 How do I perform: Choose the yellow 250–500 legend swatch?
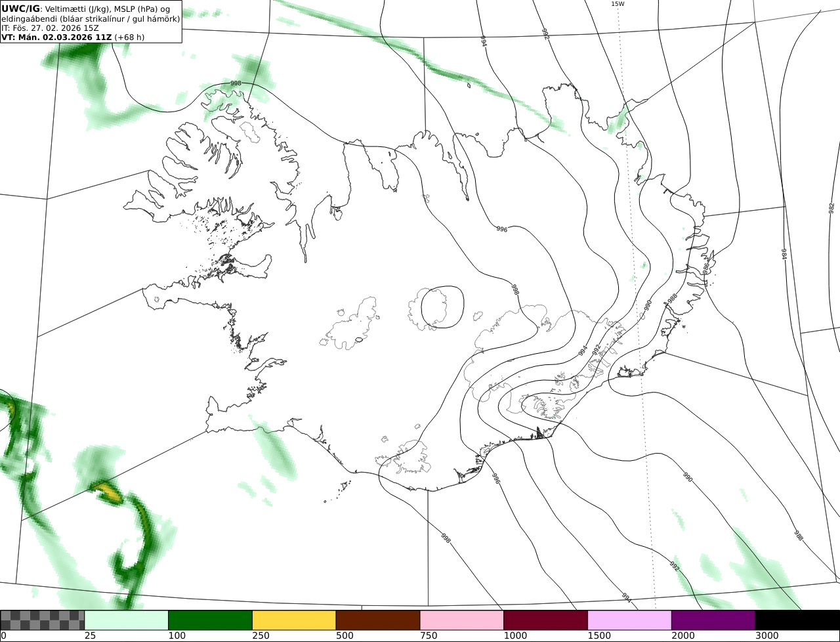[294, 620]
